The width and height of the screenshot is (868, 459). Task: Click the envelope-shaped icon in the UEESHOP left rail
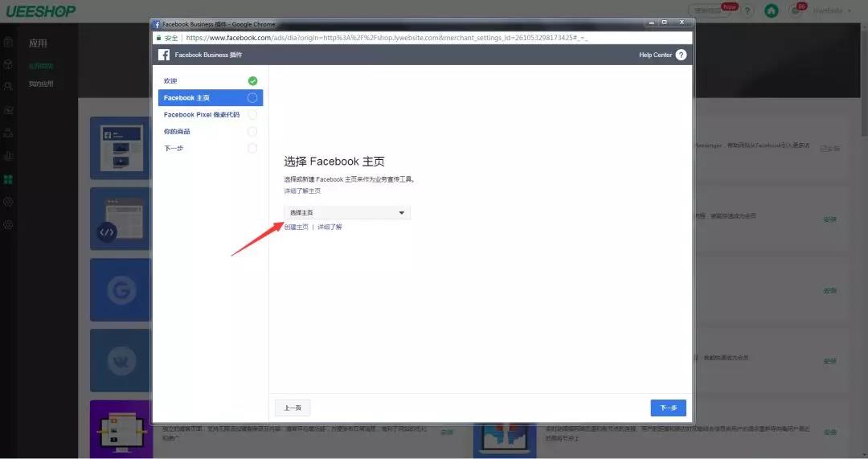pyautogui.click(x=8, y=110)
